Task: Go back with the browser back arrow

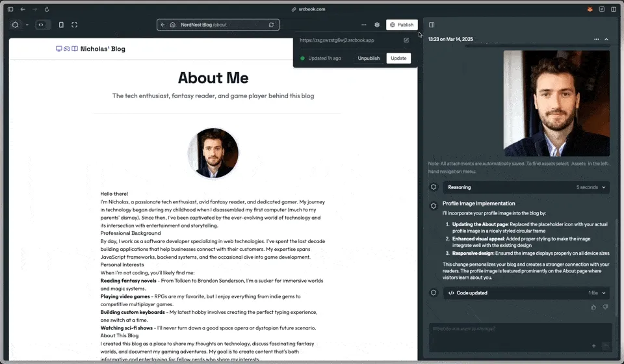Action: tap(23, 9)
